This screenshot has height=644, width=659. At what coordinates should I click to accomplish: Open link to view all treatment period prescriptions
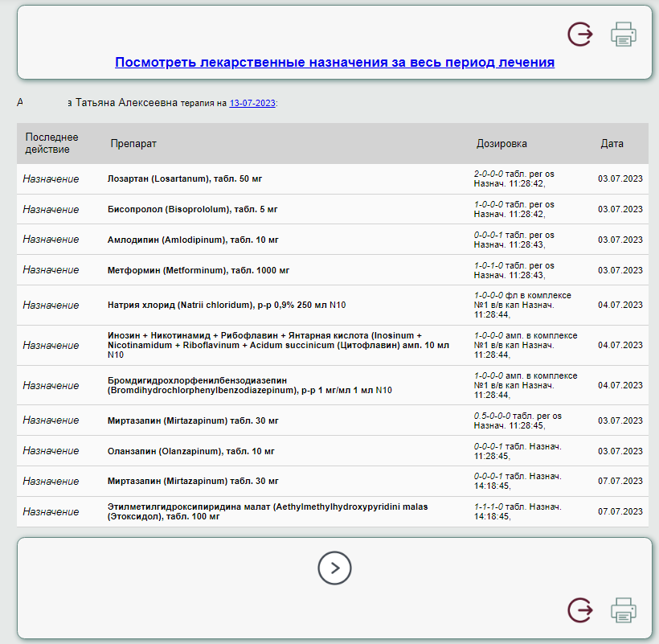(x=334, y=62)
